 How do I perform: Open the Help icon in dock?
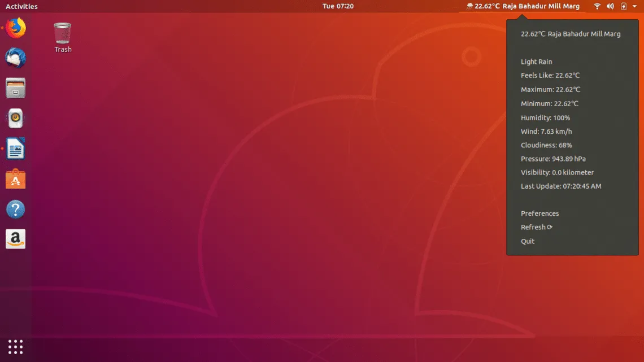point(16,210)
